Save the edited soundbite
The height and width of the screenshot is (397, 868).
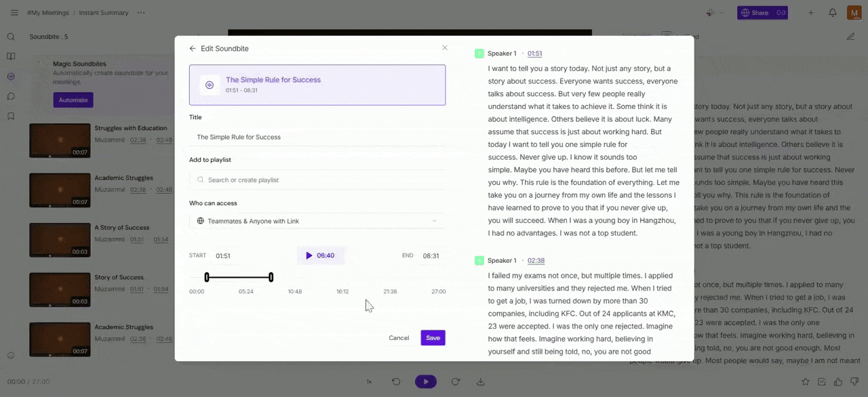pos(433,337)
